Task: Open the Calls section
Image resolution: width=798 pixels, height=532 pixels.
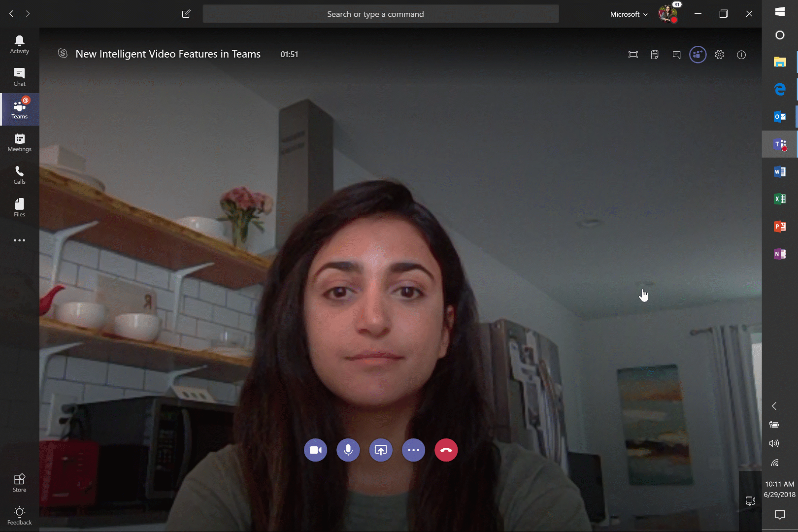Action: pos(20,175)
